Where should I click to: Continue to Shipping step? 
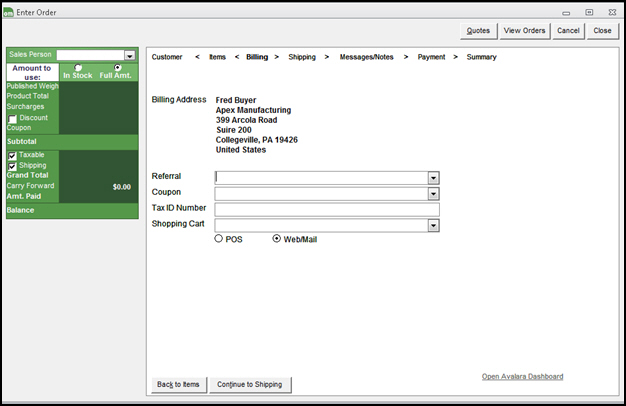(250, 384)
